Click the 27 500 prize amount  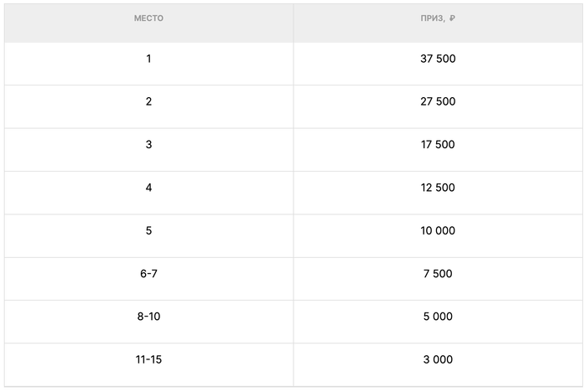pyautogui.click(x=438, y=101)
